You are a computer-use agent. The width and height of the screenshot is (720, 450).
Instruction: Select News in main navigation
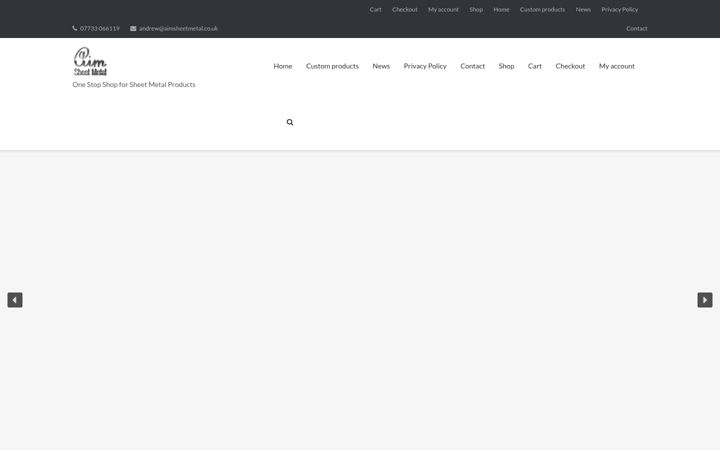pyautogui.click(x=381, y=66)
